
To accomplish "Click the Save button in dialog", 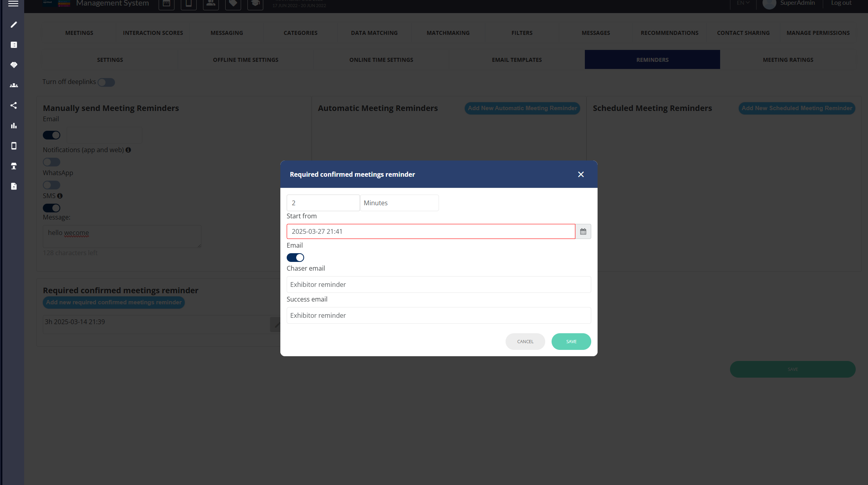I will pyautogui.click(x=571, y=342).
